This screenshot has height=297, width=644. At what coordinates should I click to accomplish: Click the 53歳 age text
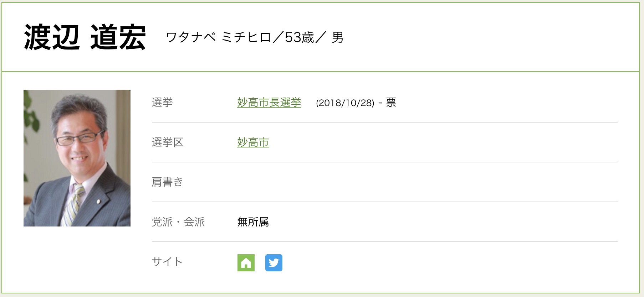(299, 37)
